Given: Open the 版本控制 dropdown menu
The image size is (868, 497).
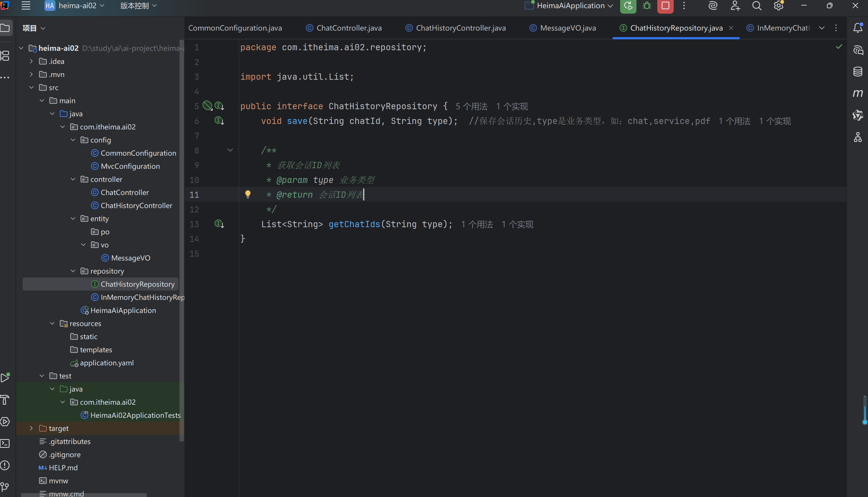Looking at the screenshot, I should 138,6.
